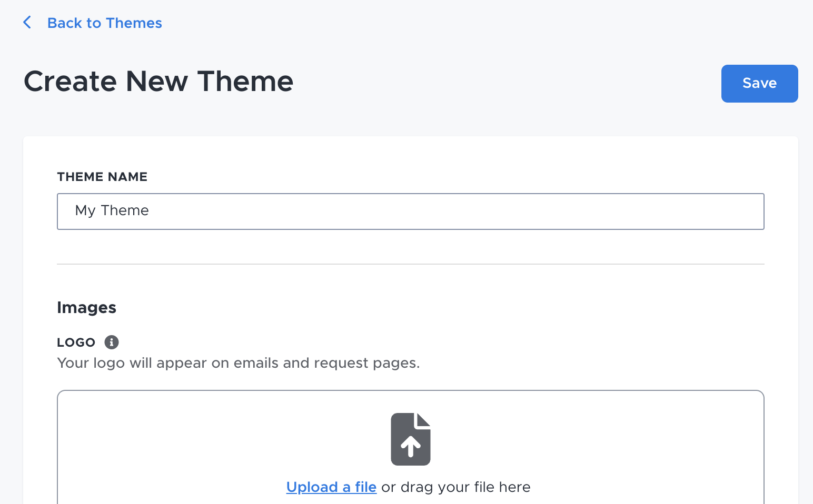The width and height of the screenshot is (813, 504).
Task: Click the logo drag-and-drop upload zone
Action: coord(411,447)
